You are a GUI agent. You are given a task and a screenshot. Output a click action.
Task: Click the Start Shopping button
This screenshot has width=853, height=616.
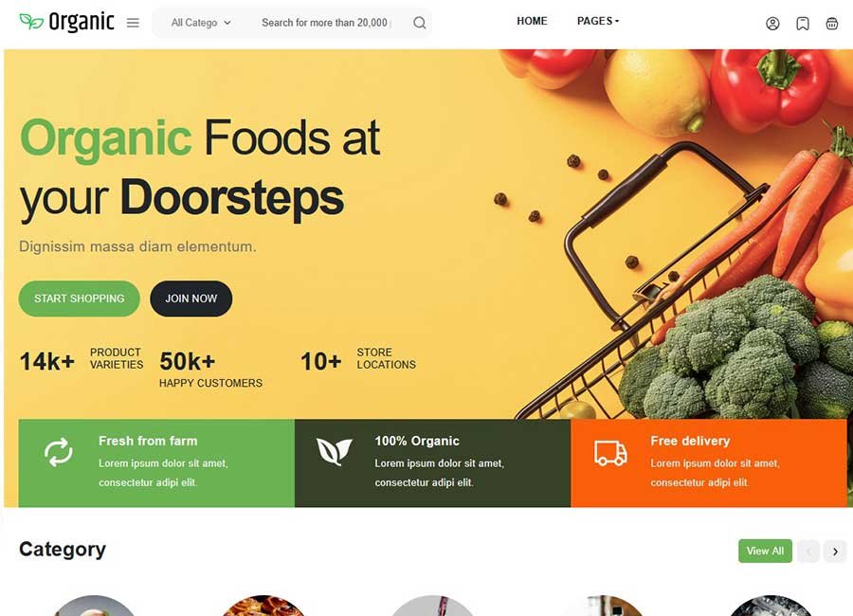click(x=80, y=299)
